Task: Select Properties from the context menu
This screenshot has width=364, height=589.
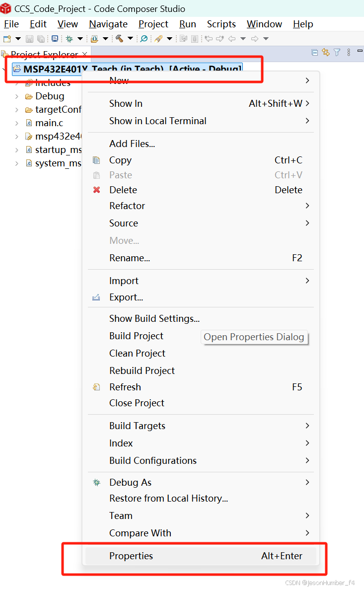Action: (131, 556)
